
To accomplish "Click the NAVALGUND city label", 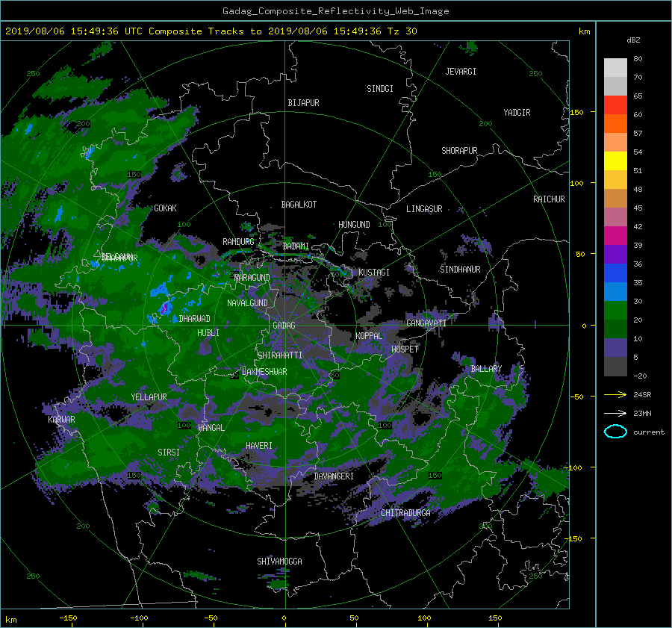I will coord(247,302).
